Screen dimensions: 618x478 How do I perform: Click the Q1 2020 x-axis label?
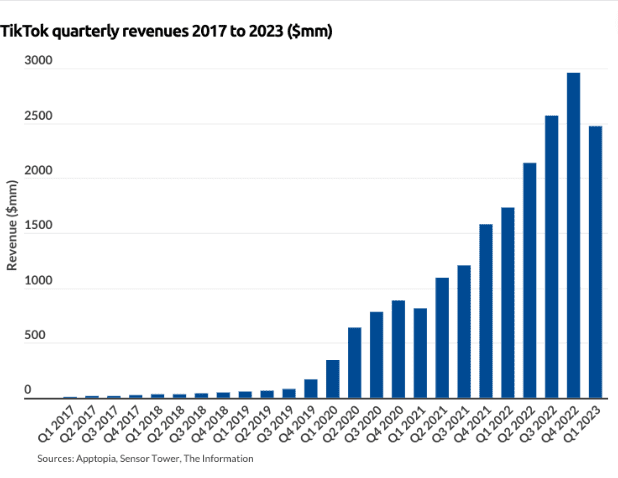(x=319, y=424)
